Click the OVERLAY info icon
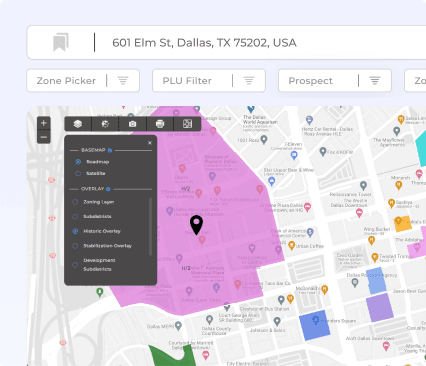Image resolution: width=426 pixels, height=366 pixels. (108, 189)
